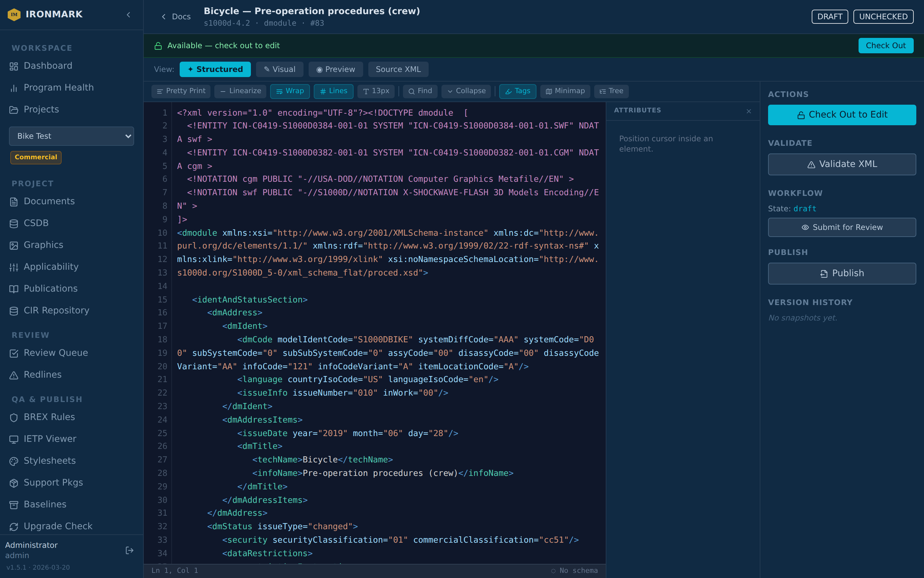Close the Attributes panel
Viewport: 924px width, 578px height.
[749, 111]
